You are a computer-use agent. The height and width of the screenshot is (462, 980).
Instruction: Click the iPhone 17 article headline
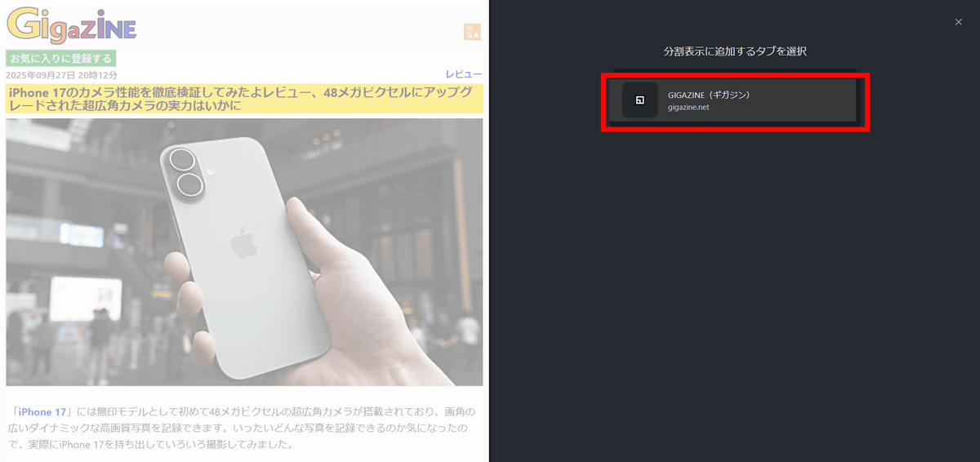pyautogui.click(x=244, y=99)
